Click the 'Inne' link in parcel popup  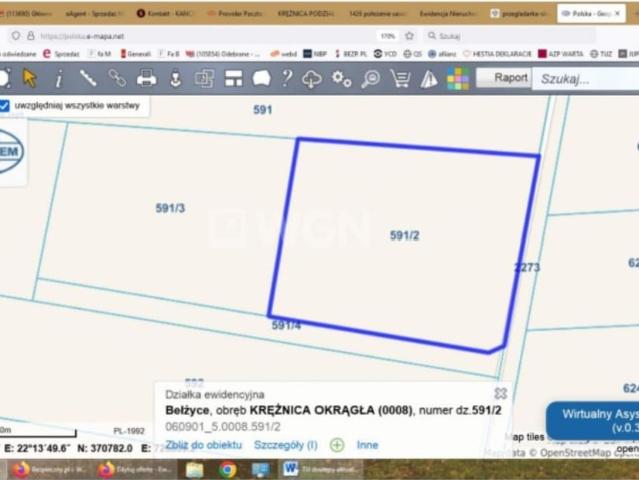click(367, 445)
